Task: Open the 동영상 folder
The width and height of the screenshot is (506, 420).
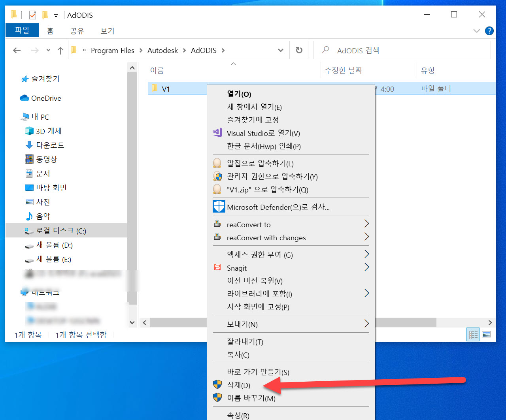Action: tap(42, 159)
